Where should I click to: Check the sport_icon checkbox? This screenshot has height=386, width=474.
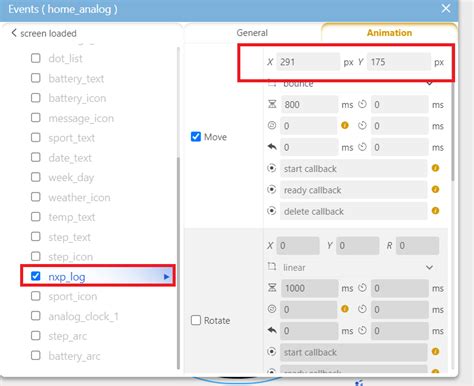pyautogui.click(x=36, y=296)
